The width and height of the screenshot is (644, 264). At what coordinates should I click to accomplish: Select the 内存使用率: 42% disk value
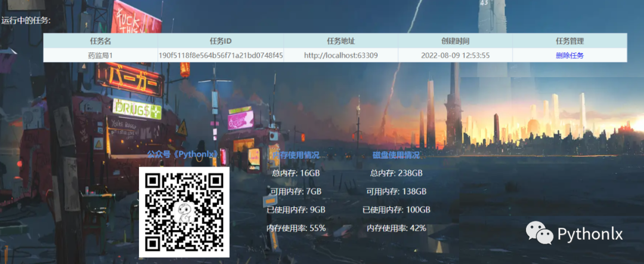click(x=396, y=228)
